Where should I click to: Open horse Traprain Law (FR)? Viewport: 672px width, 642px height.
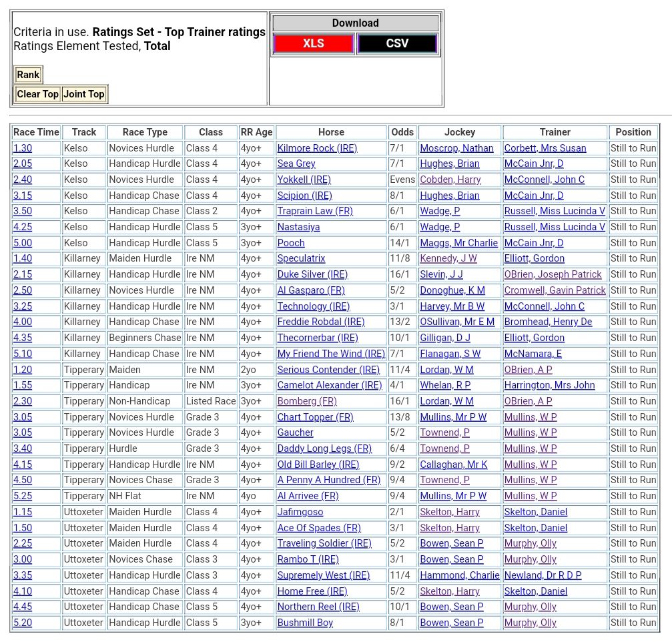tap(315, 211)
